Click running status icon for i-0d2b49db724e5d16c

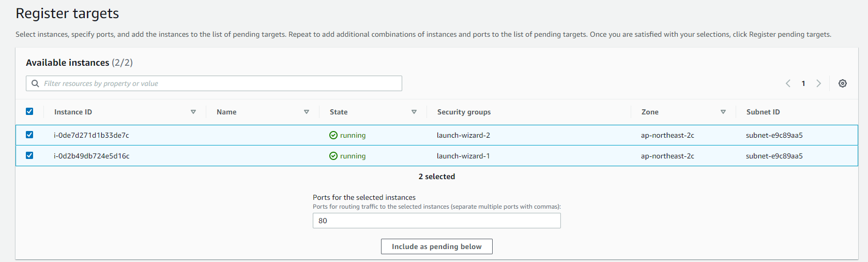pyautogui.click(x=333, y=156)
